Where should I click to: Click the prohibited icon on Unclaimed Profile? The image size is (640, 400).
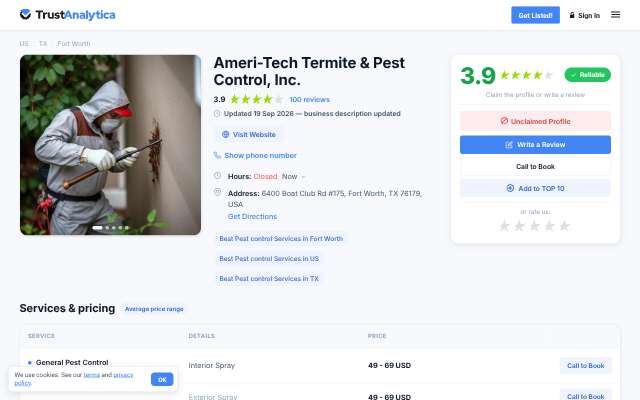click(x=504, y=121)
